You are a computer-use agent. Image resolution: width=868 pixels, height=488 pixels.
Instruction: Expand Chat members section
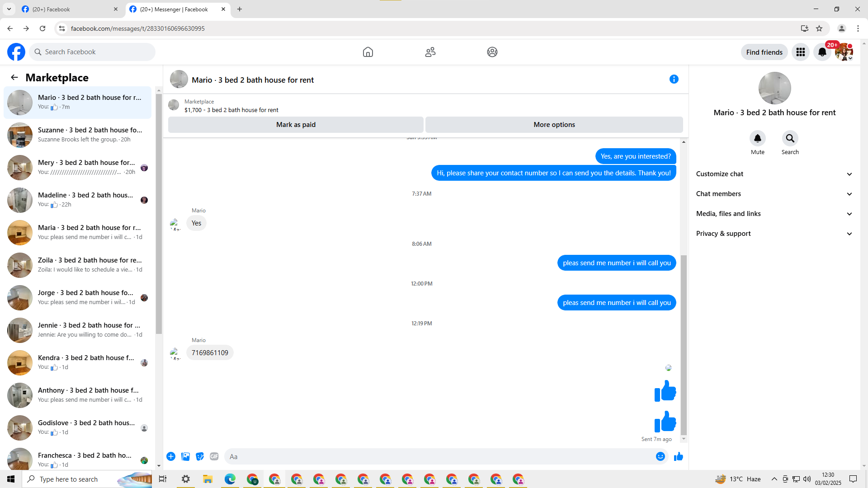[x=774, y=194]
